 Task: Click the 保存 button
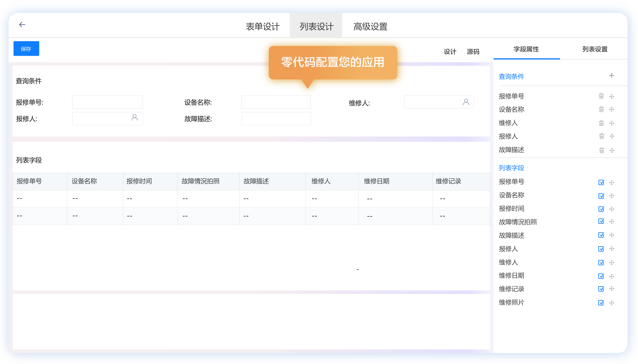click(26, 49)
